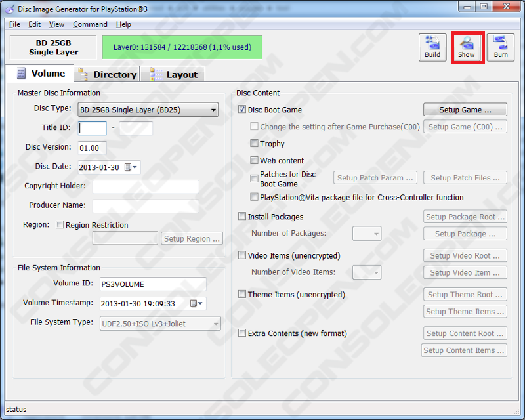The height and width of the screenshot is (420, 525).
Task: Open the Volume Timestamp calendar picker
Action: tap(196, 303)
